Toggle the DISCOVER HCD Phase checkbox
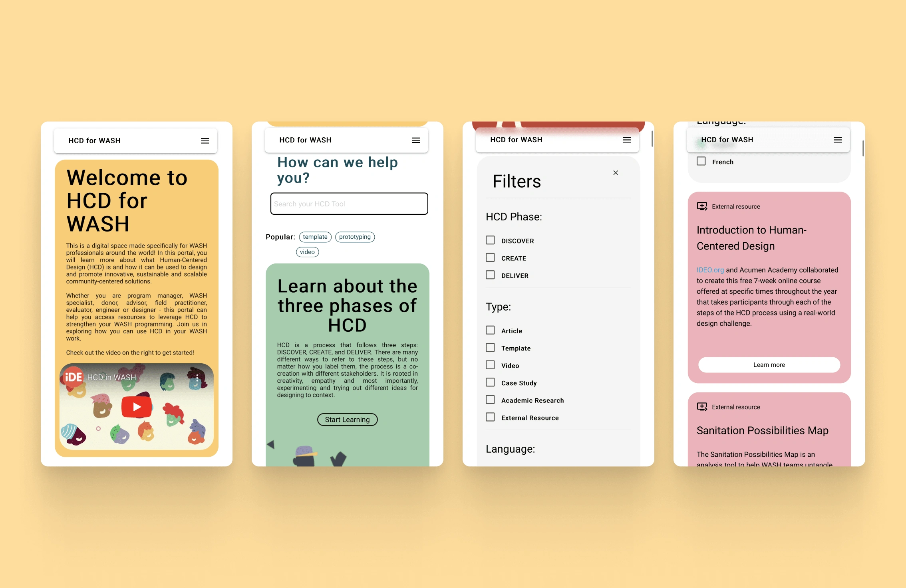This screenshot has height=588, width=906. [x=490, y=241]
